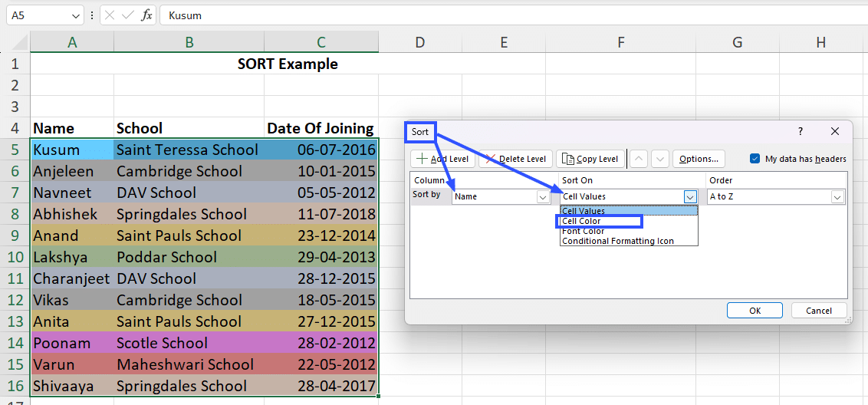The height and width of the screenshot is (405, 868).
Task: Cancel the Sort dialog
Action: pyautogui.click(x=819, y=311)
